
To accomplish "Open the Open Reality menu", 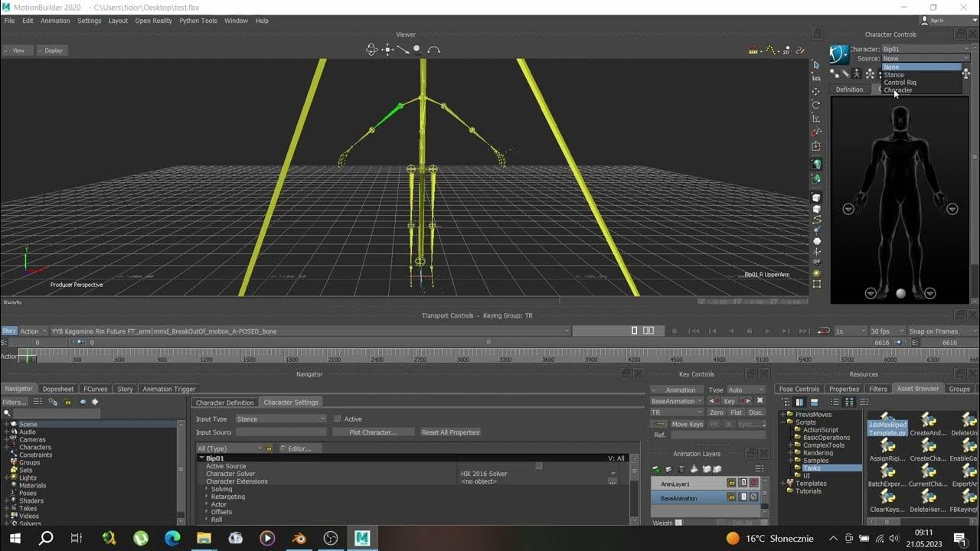I will [x=154, y=21].
